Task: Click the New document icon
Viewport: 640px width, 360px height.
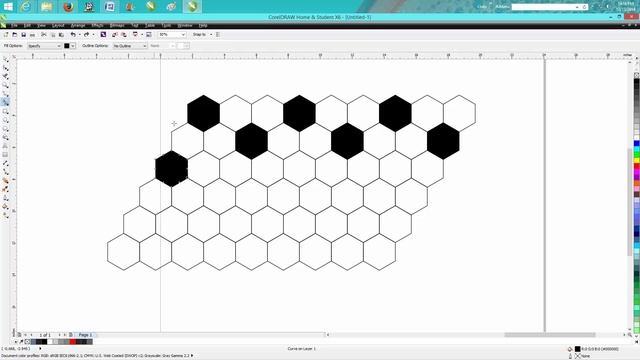Action: point(6,35)
